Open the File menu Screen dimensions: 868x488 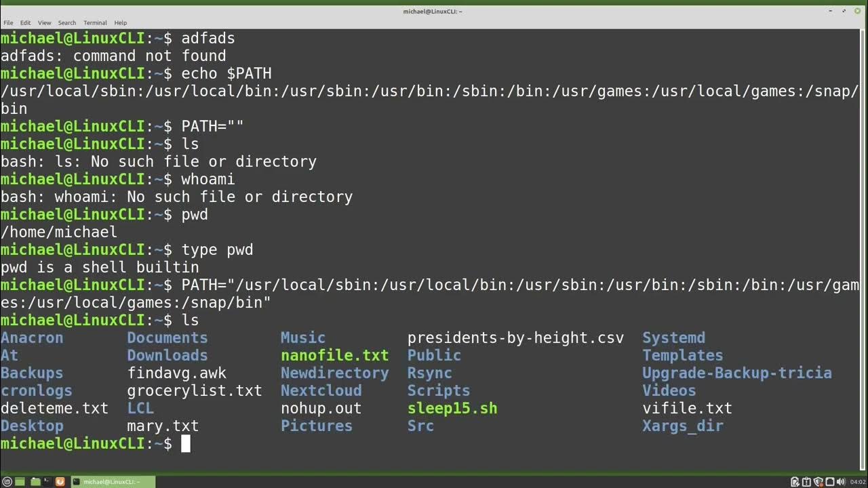click(8, 23)
